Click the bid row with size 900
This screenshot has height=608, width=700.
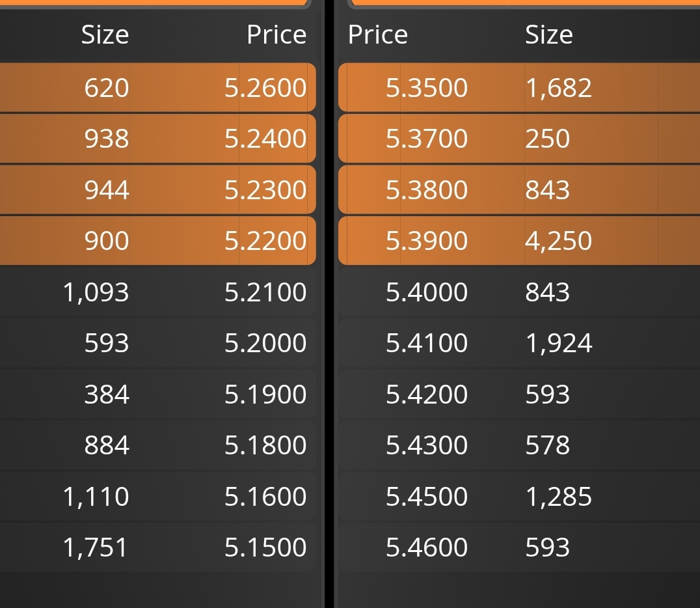157,241
